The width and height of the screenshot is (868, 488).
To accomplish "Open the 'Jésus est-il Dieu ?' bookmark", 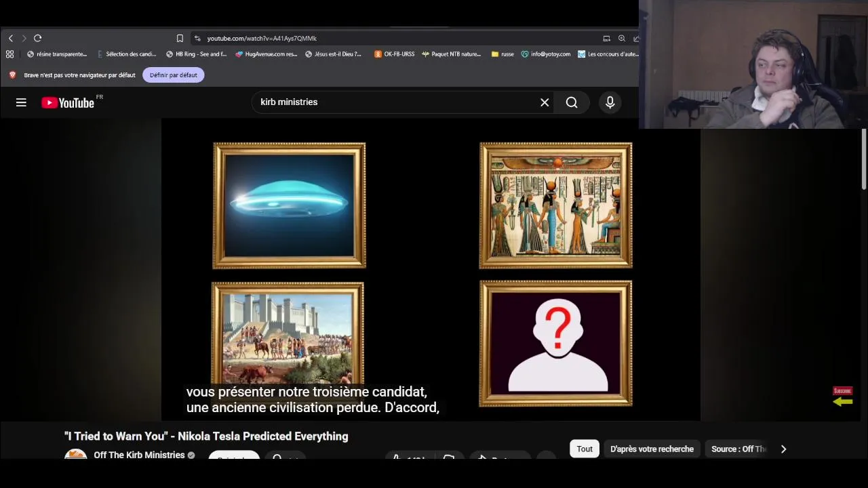I will tap(334, 54).
